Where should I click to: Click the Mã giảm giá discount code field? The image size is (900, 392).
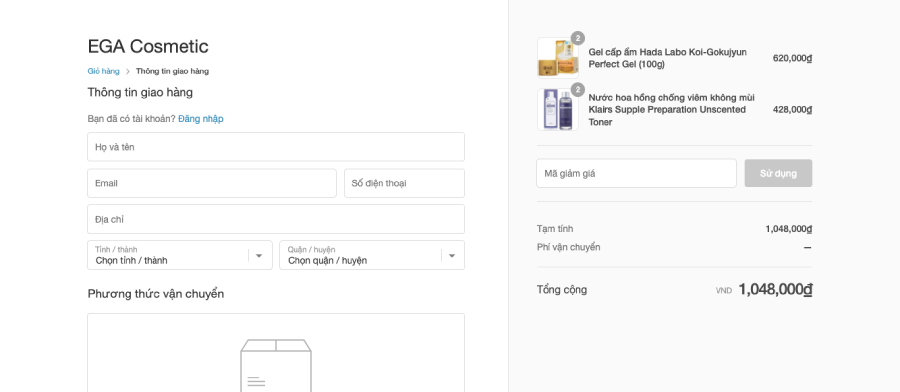tap(636, 173)
